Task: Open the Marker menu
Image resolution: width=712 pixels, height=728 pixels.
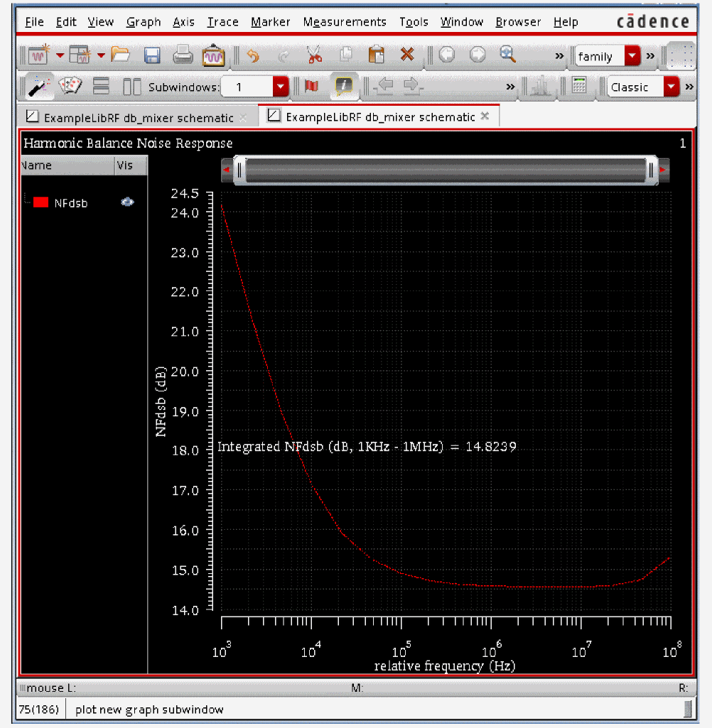Action: pyautogui.click(x=271, y=22)
